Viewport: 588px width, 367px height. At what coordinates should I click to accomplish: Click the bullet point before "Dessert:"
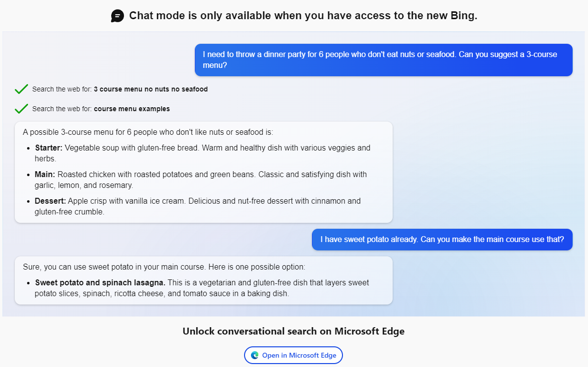27,201
